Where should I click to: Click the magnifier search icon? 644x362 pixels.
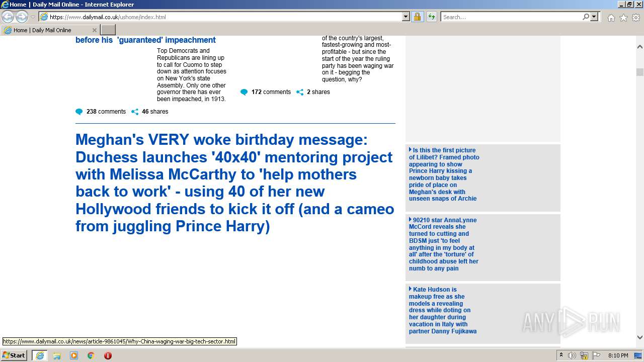(586, 17)
